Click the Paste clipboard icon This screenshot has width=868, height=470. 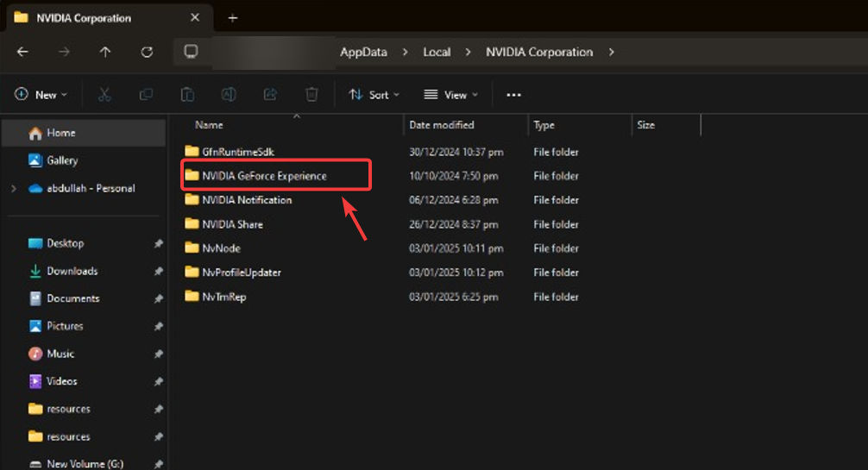[x=187, y=95]
